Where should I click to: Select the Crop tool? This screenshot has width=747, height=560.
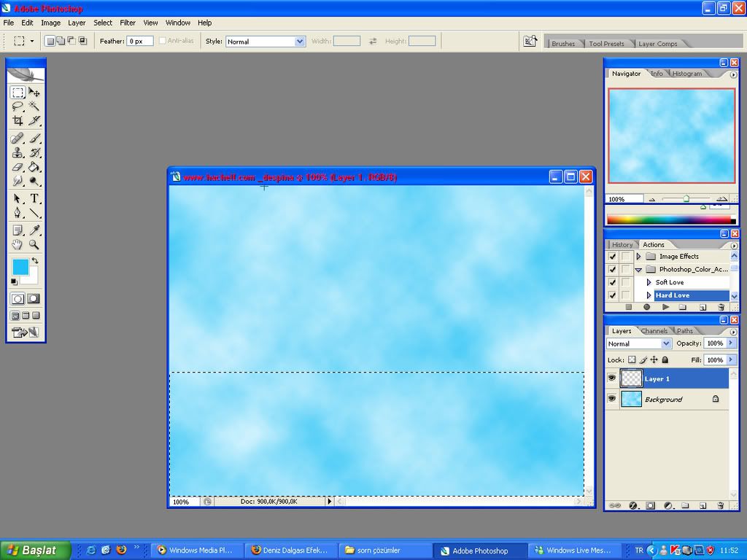18,120
